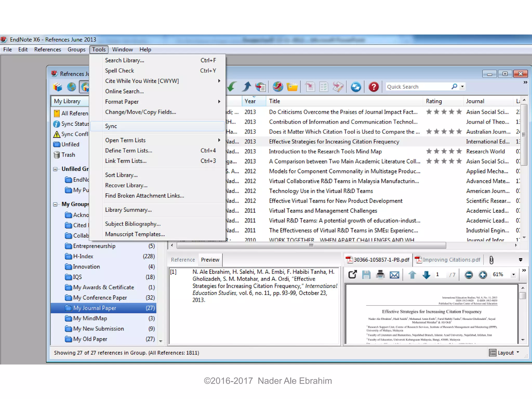Open the PDF in external viewer icon
This screenshot has width=532, height=399.
[353, 275]
